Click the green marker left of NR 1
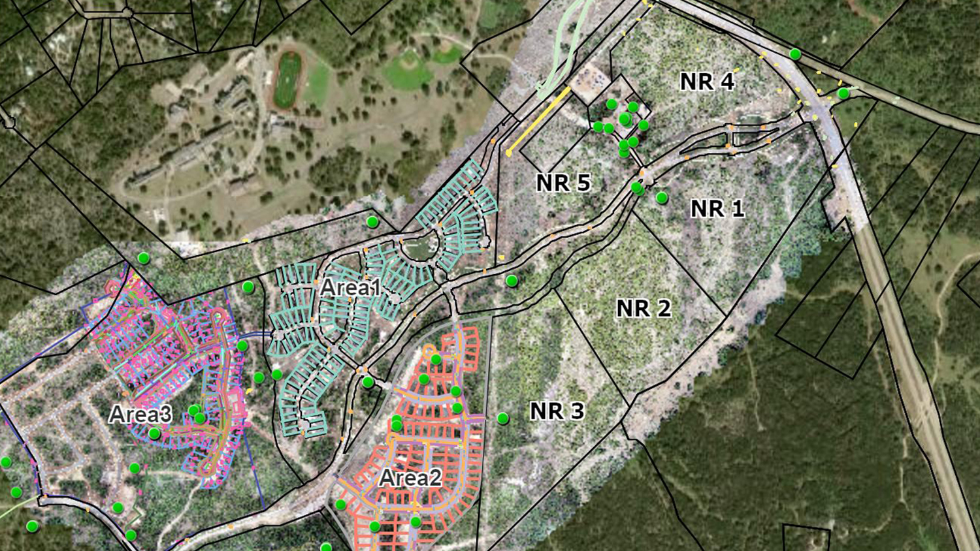This screenshot has width=980, height=551. click(662, 197)
